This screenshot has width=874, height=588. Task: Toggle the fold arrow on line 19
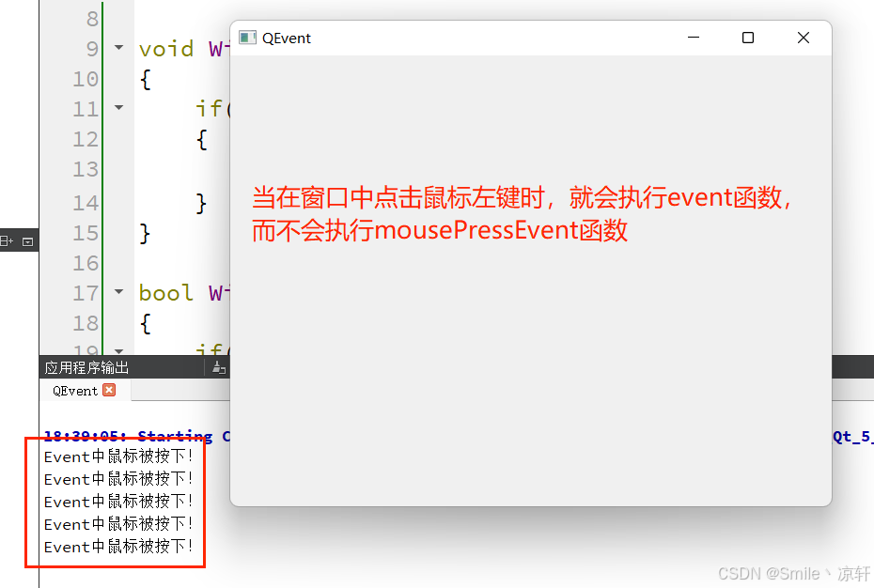(x=118, y=351)
